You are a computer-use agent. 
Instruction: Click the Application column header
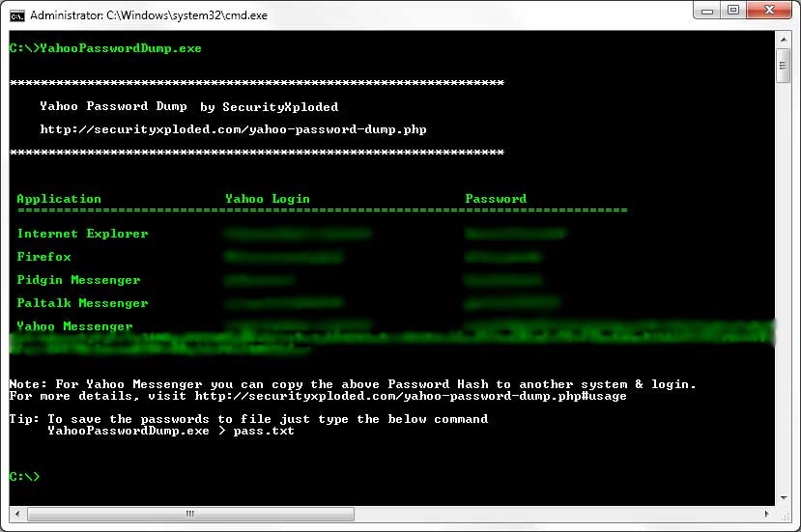[58, 199]
